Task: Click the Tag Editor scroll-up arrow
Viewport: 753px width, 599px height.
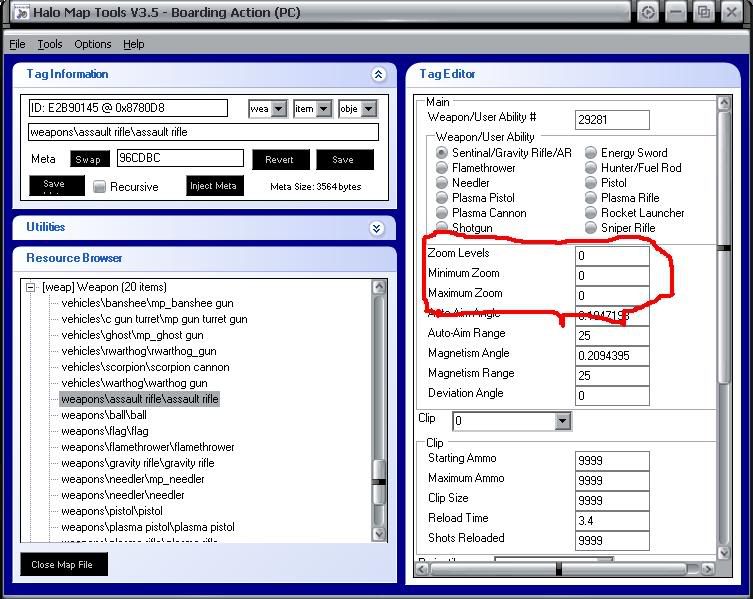Action: click(x=724, y=103)
